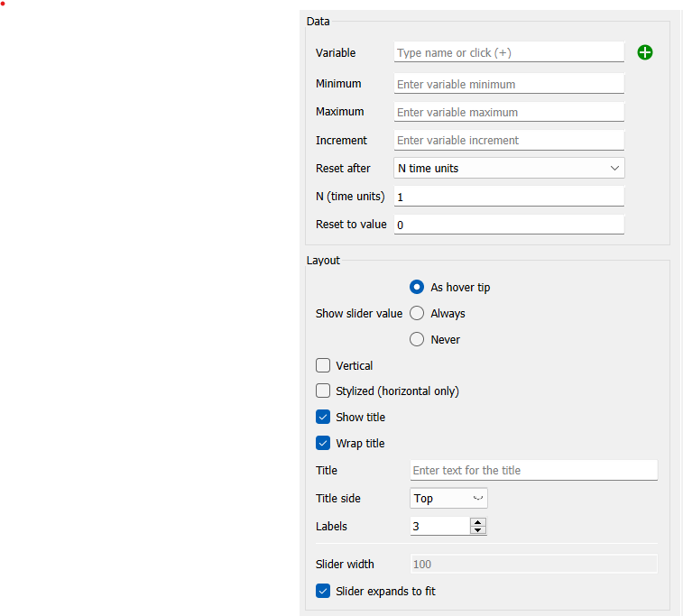This screenshot has width=683, height=616.
Task: Open the Reset after dropdown
Action: 509,168
